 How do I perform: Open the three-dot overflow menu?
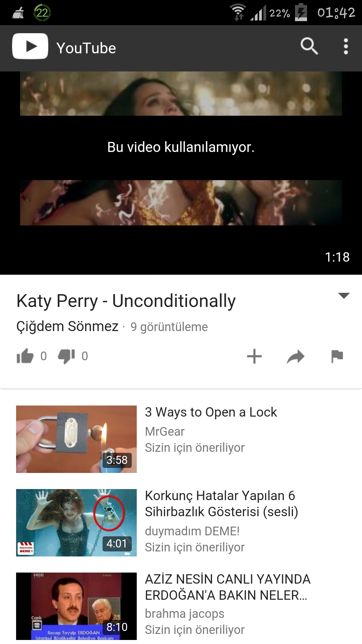pyautogui.click(x=346, y=46)
